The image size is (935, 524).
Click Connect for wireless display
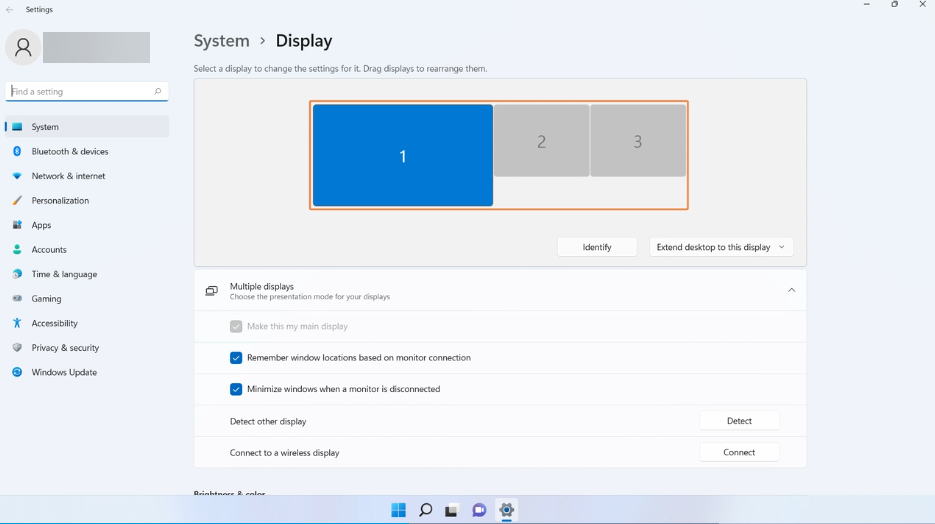pos(739,452)
